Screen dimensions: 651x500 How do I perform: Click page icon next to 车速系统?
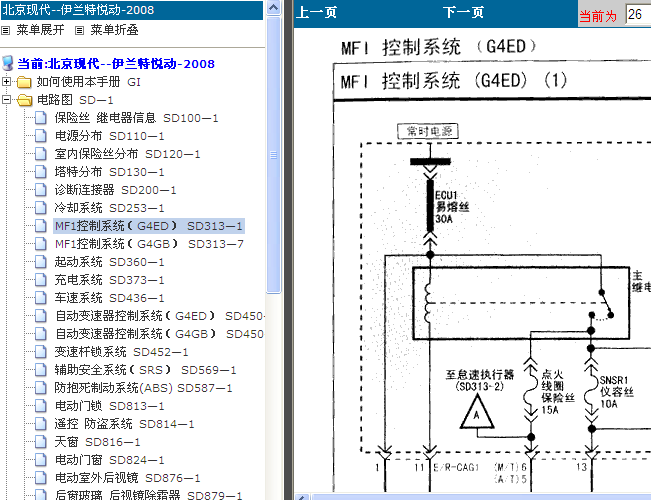[x=41, y=298]
